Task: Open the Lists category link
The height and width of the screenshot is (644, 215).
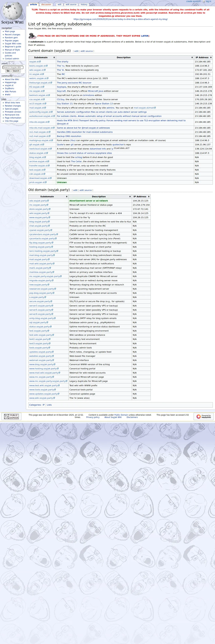Action: [x=49, y=405]
